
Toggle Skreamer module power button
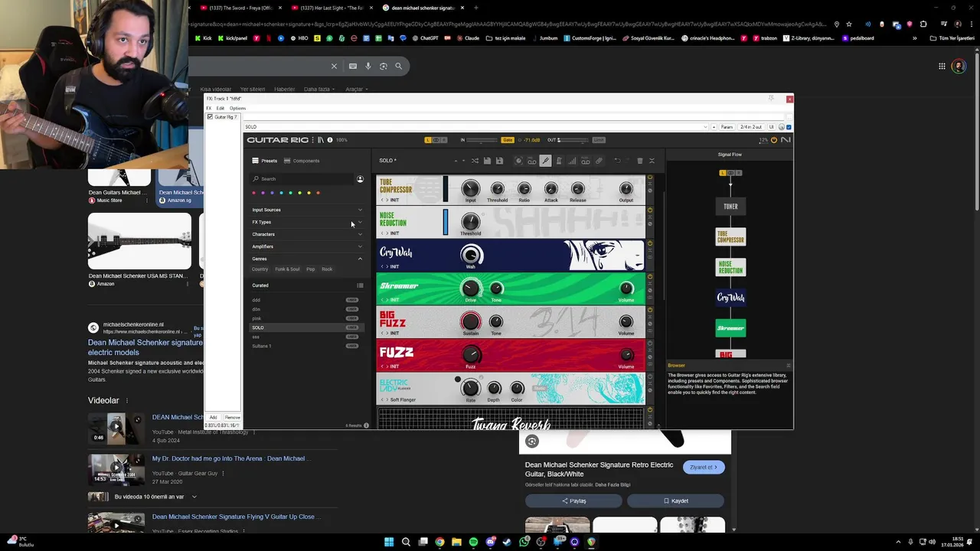[x=650, y=277]
